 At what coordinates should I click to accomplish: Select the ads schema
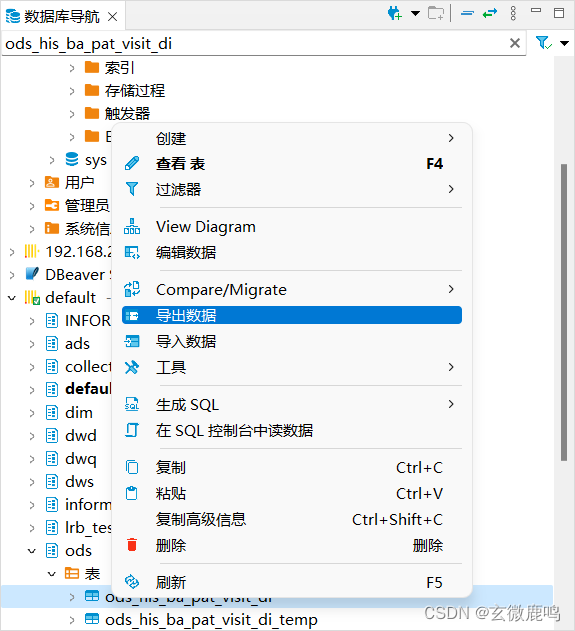(77, 344)
